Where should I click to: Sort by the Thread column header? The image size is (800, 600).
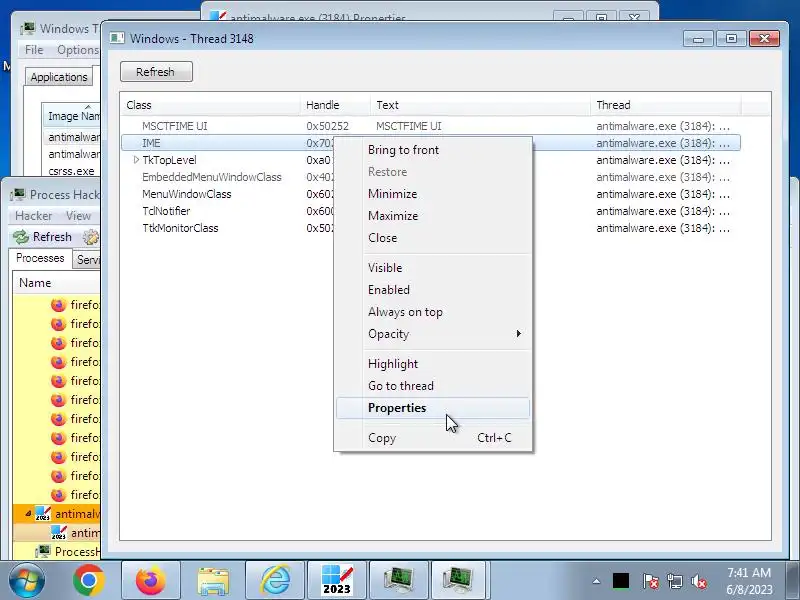pos(665,105)
